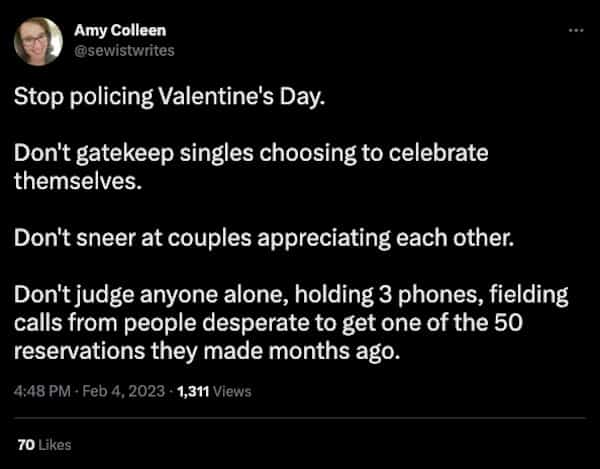The image size is (600, 469).
Task: Open the tweet's three-dot more menu
Action: tap(573, 31)
